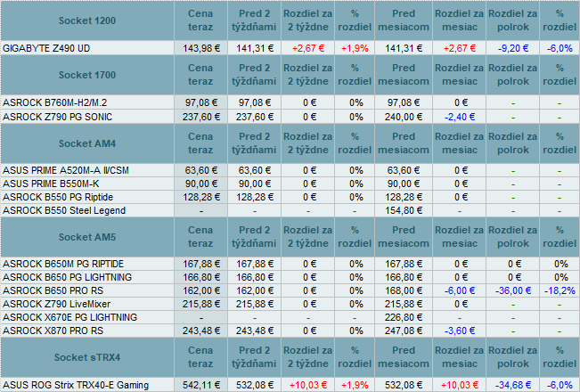Viewport: 580px width, 392px height.
Task: Select the GIGABYTE Z490 UD row name
Action: click(46, 48)
